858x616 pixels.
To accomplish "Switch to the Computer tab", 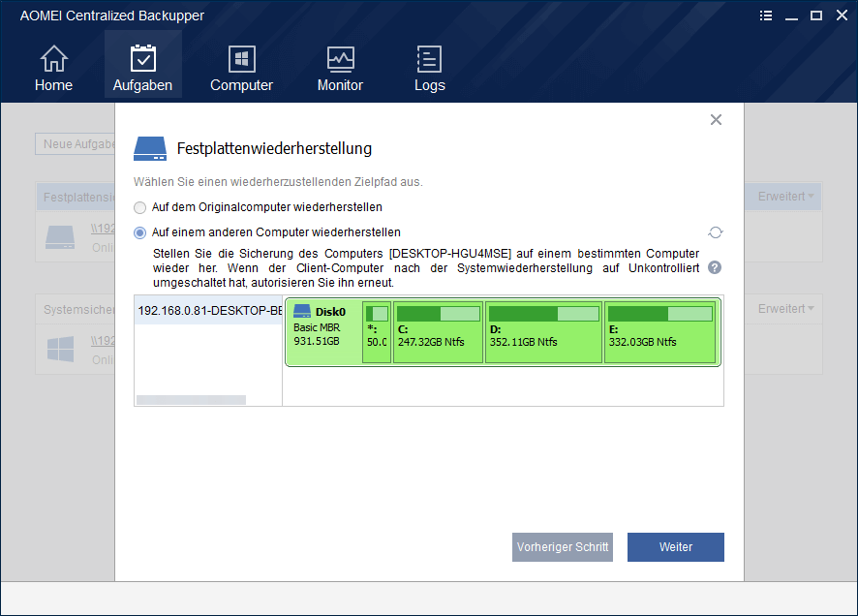I will pos(241,68).
